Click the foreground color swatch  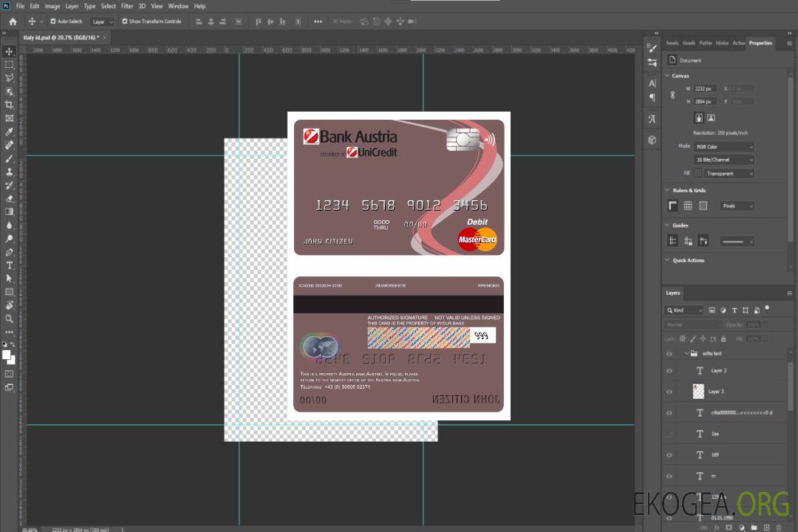(x=7, y=355)
